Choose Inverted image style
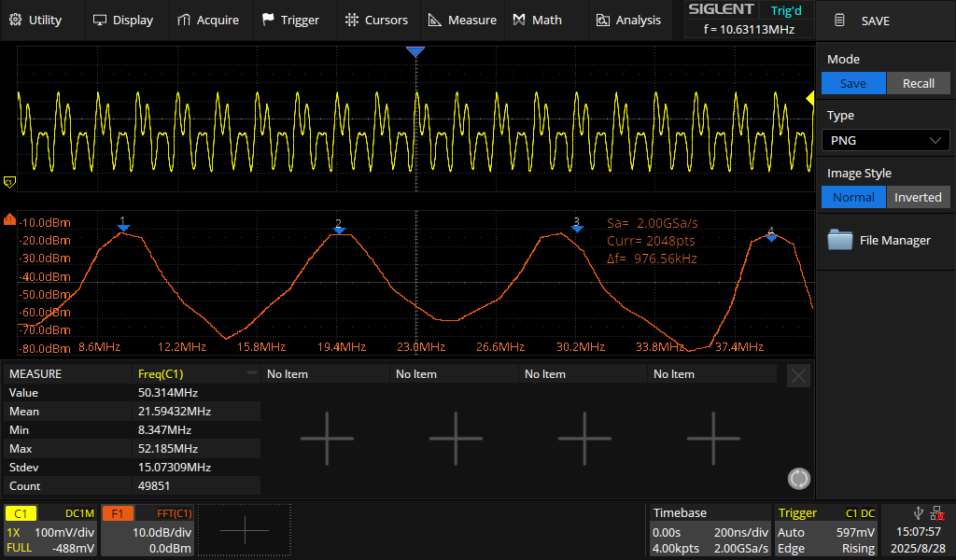The image size is (956, 560). [x=918, y=197]
